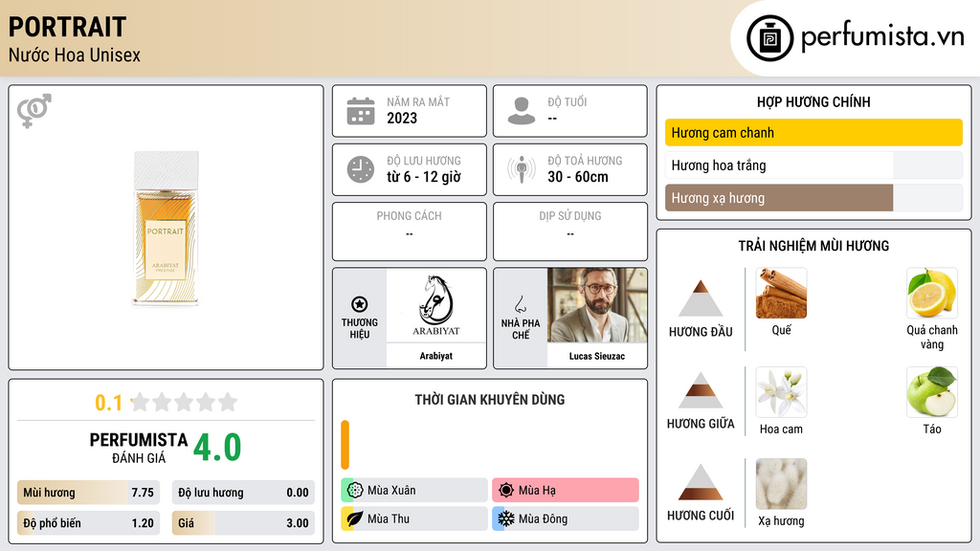Screen dimensions: 980x551
Task: Click the Hương cuối pyramid icon
Action: click(x=701, y=482)
